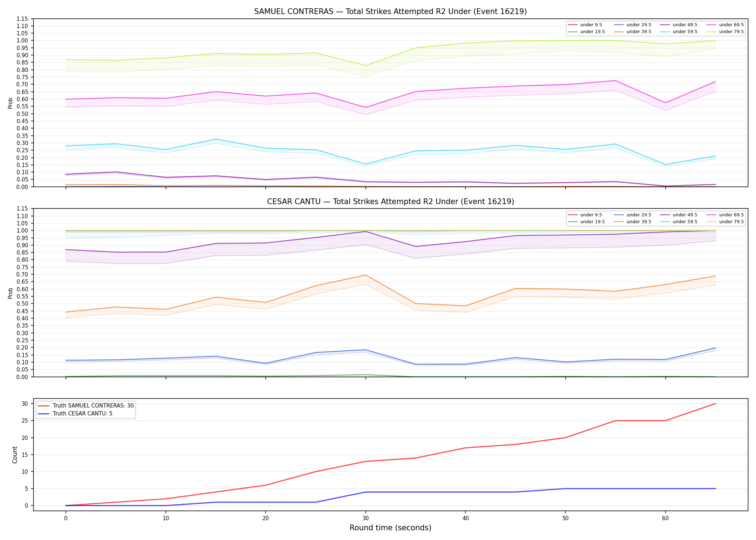Click the x-axis tick label 40
Screen dimensions: 756x540
click(465, 518)
